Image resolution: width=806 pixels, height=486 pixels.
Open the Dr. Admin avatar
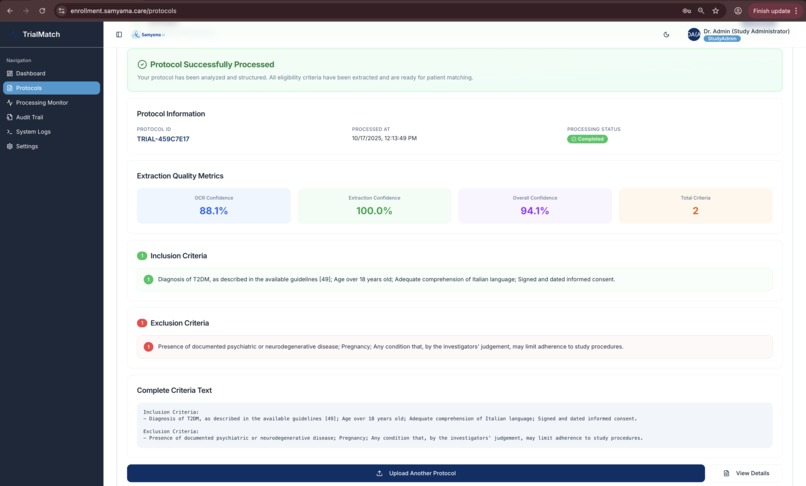[694, 34]
